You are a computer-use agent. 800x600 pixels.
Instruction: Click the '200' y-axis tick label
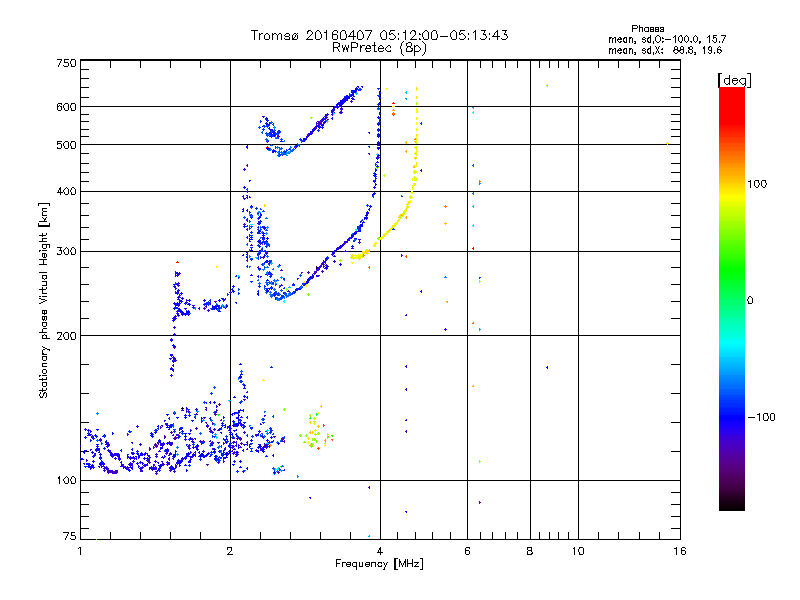point(66,336)
